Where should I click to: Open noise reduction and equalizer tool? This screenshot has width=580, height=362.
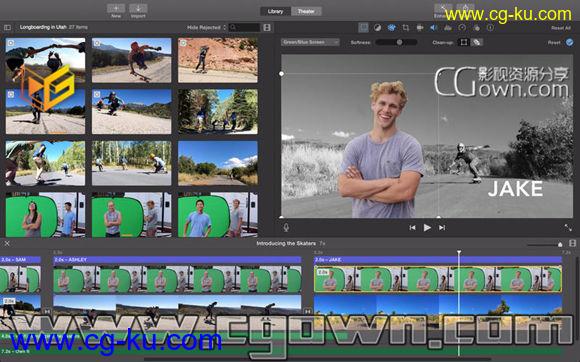tap(448, 28)
